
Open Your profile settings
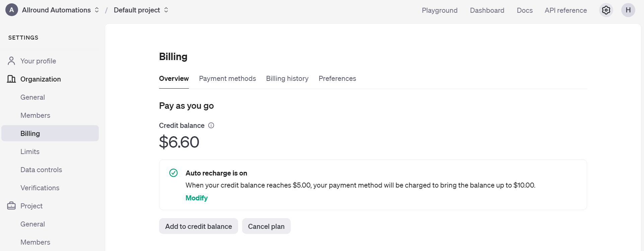pos(38,61)
